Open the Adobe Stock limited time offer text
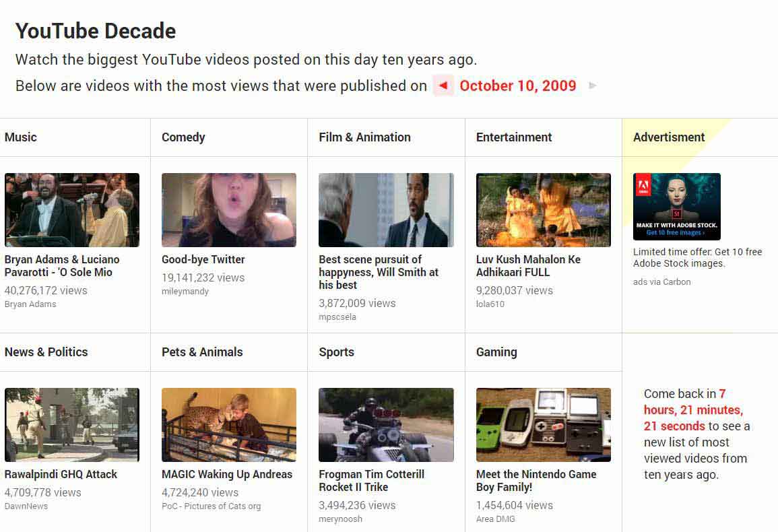Screen dimensions: 778x532 [697, 257]
